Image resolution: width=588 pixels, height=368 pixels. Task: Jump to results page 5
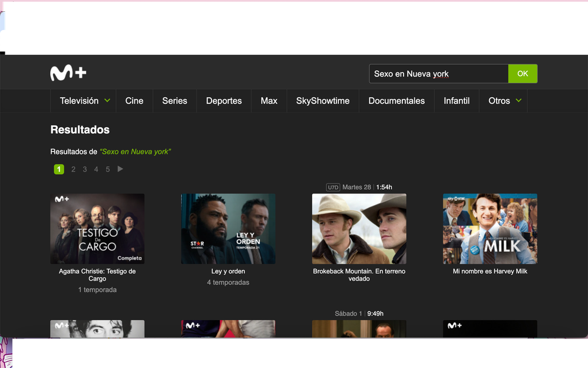pyautogui.click(x=108, y=169)
